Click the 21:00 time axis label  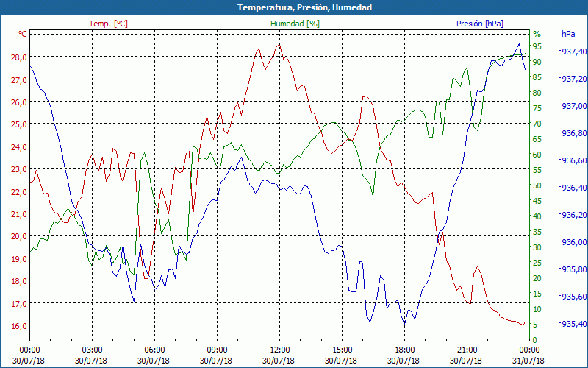[467, 350]
